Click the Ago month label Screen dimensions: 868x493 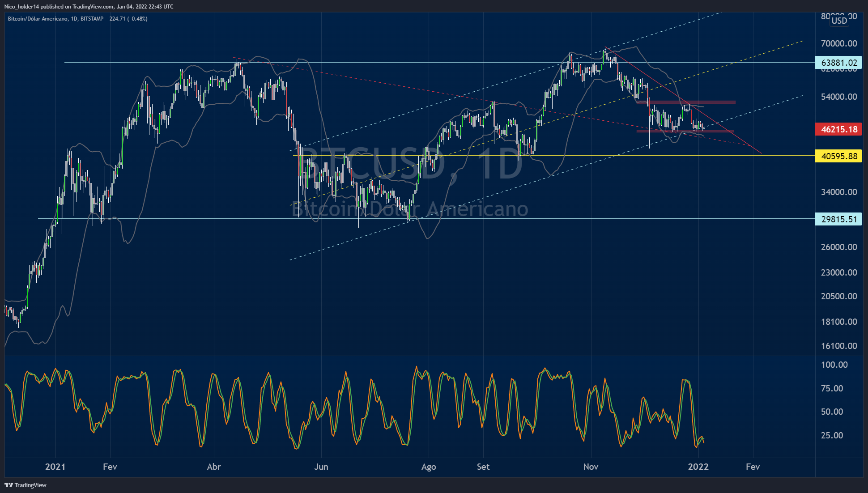pyautogui.click(x=429, y=467)
